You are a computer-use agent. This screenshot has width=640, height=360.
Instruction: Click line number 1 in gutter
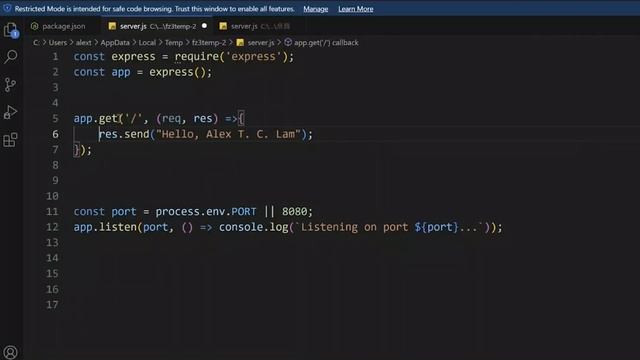pos(55,56)
